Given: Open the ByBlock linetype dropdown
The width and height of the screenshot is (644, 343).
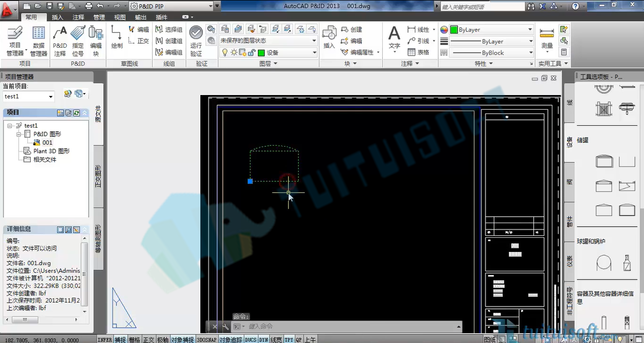Looking at the screenshot, I should [x=492, y=53].
